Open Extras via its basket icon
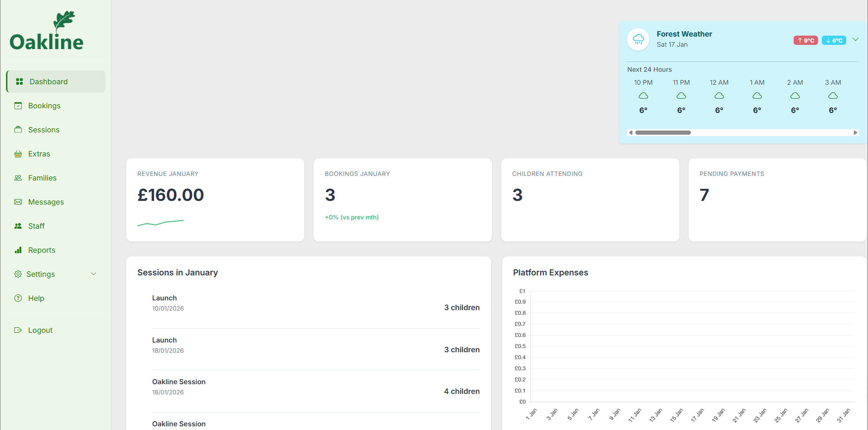 click(18, 154)
